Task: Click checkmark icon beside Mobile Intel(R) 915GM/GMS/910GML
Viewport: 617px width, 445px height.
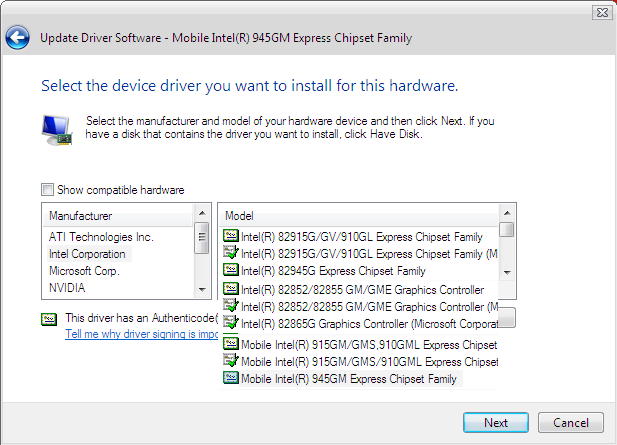Action: point(231,360)
